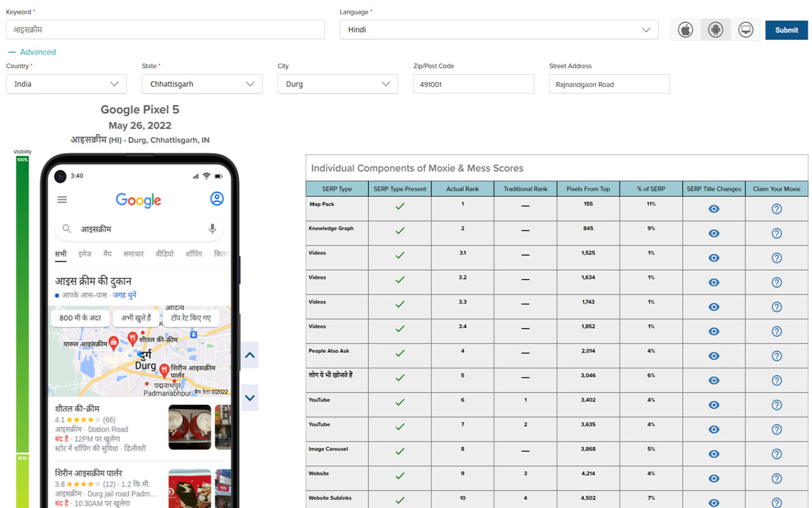The height and width of the screenshot is (508, 812).
Task: Click the Zip/Post Code field
Action: (x=474, y=84)
